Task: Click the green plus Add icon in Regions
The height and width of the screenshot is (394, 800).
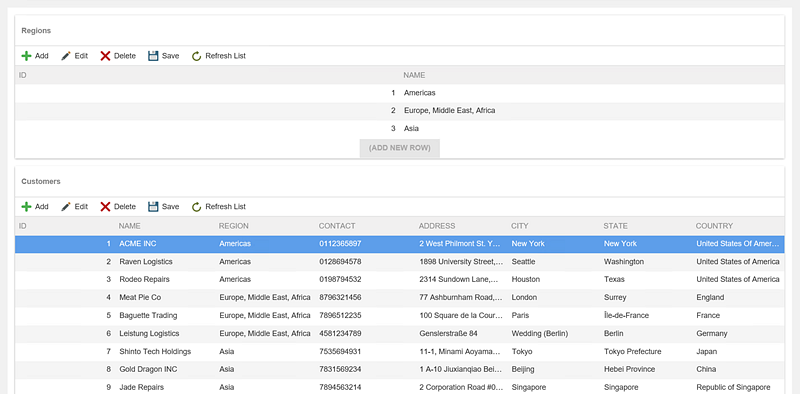Action: coord(26,56)
